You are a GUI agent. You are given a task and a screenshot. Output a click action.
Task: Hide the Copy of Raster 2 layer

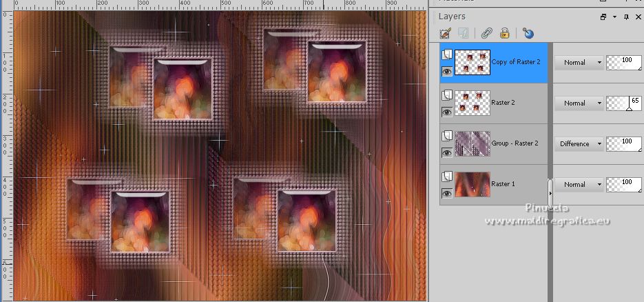[x=447, y=71]
